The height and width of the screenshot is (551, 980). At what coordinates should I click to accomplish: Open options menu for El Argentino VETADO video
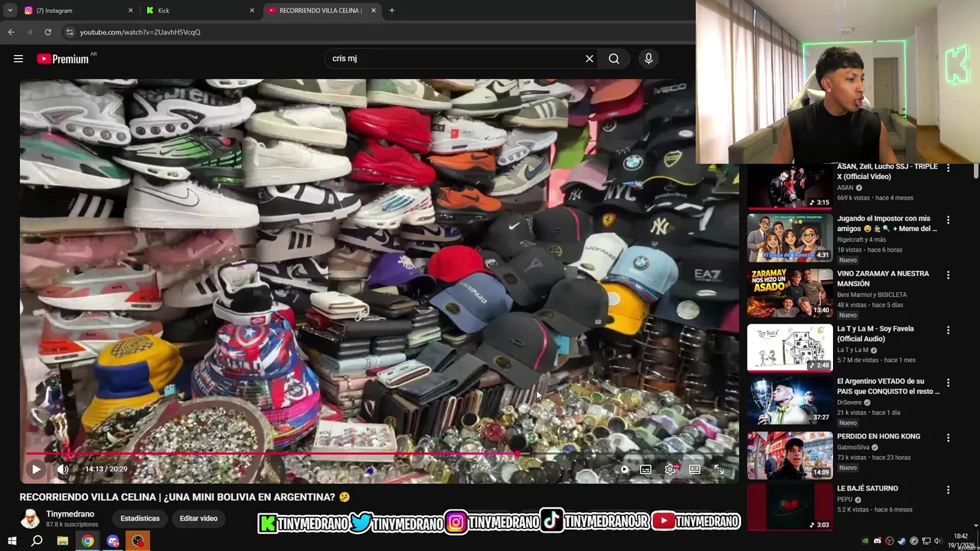[948, 383]
